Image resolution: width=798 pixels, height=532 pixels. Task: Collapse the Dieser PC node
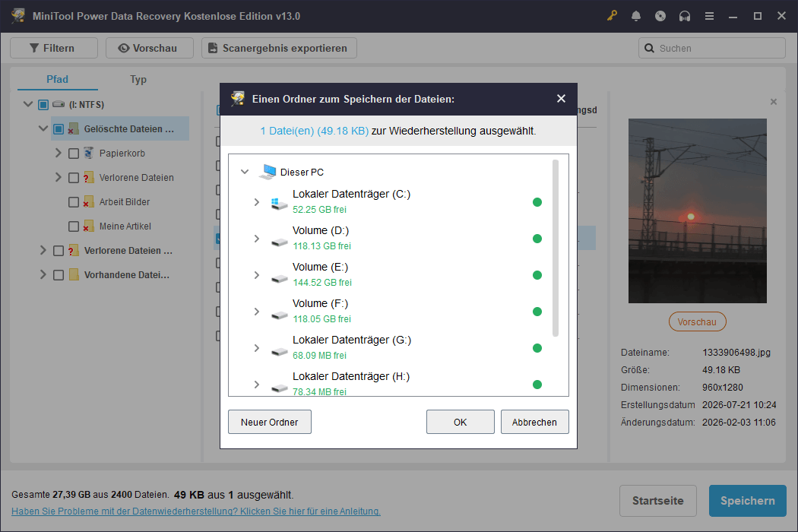(x=245, y=172)
